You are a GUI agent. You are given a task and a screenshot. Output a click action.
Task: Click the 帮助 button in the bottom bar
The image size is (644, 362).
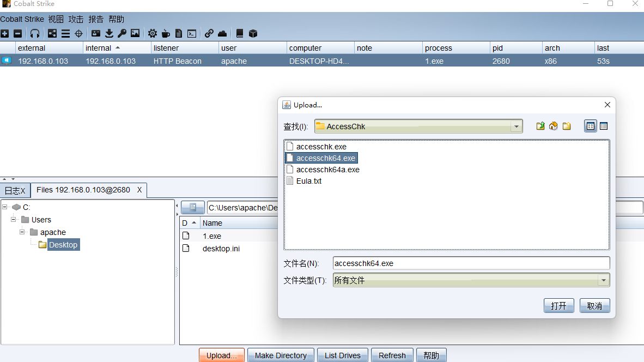point(432,355)
